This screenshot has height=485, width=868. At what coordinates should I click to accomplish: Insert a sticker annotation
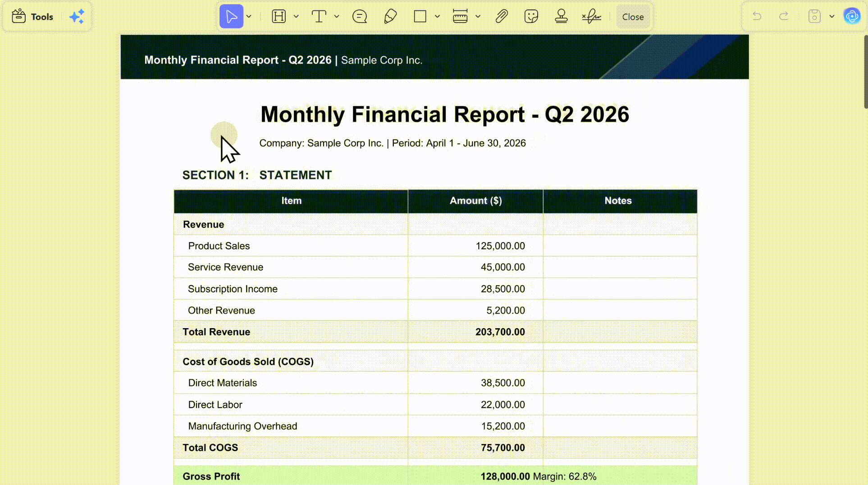click(531, 17)
